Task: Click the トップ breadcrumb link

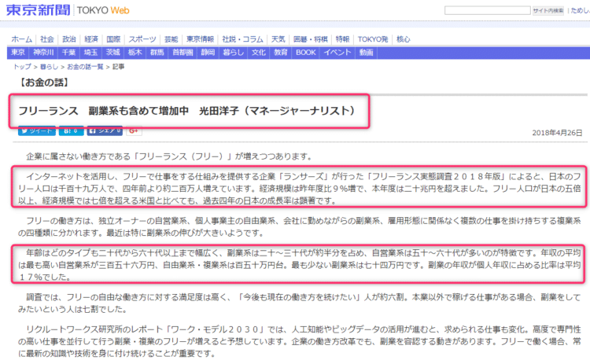Action: tap(22, 67)
